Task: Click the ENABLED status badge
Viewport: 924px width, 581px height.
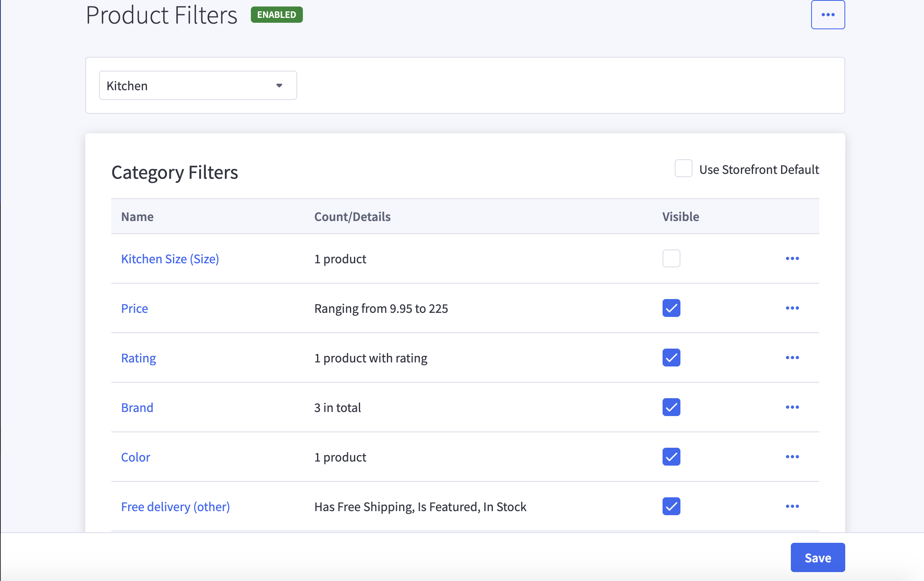Action: (x=276, y=14)
